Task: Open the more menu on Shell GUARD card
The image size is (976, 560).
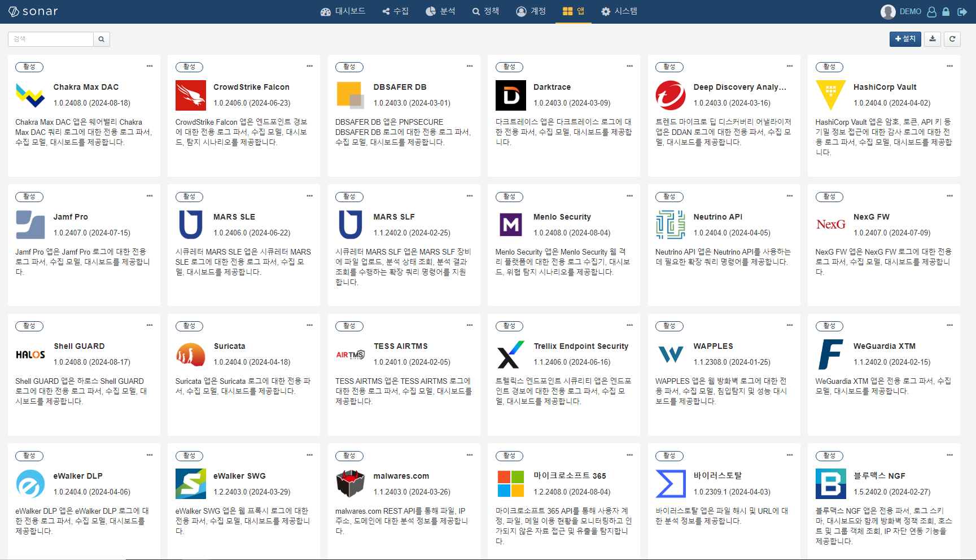Action: [x=150, y=325]
